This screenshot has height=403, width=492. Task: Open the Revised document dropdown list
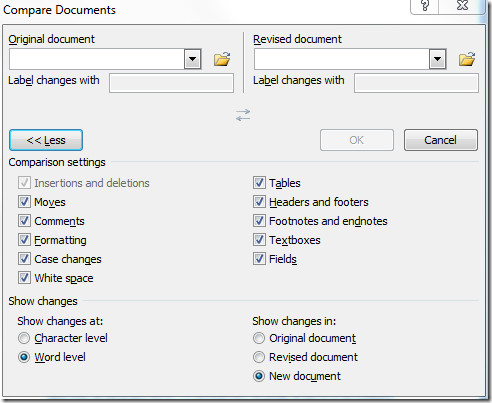[437, 59]
